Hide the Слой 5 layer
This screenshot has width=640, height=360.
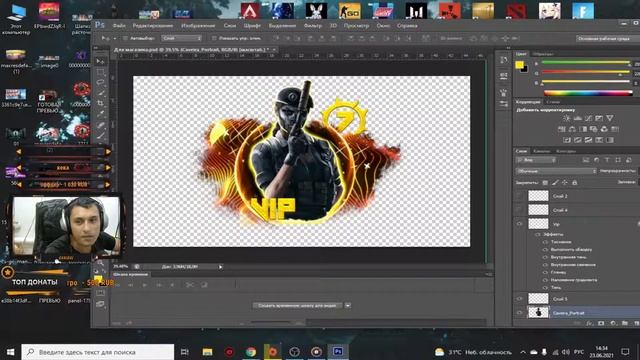point(520,299)
